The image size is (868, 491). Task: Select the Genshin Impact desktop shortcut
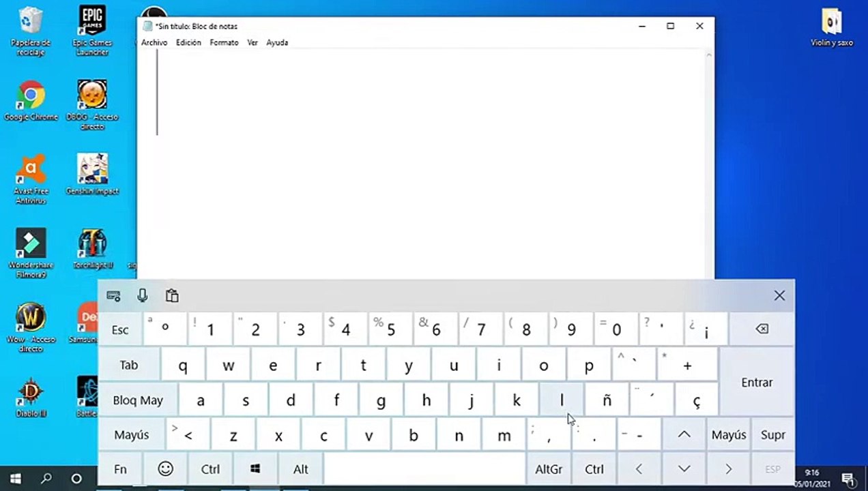92,174
